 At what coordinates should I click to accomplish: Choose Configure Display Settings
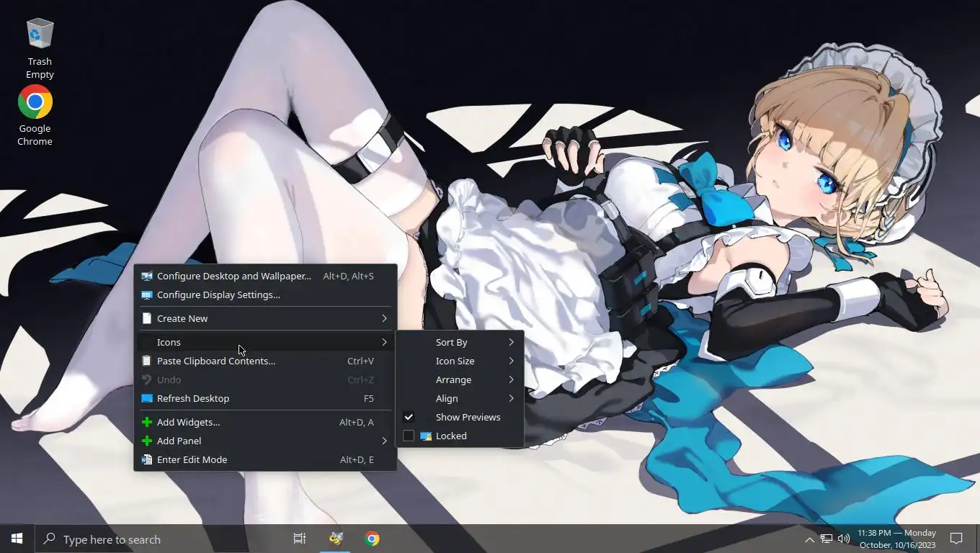(265, 295)
